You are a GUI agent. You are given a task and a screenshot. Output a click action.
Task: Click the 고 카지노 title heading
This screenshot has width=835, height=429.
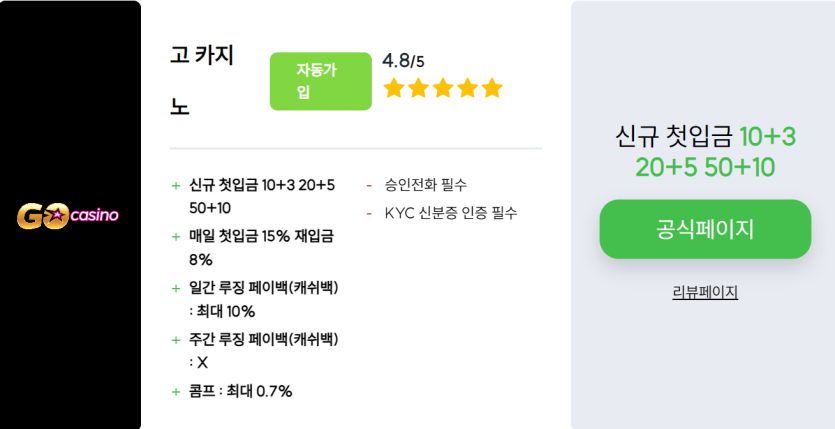(202, 81)
